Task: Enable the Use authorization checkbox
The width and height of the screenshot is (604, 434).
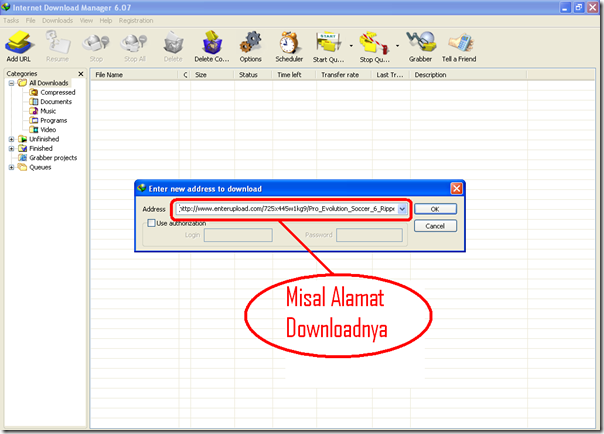Action: pyautogui.click(x=151, y=223)
